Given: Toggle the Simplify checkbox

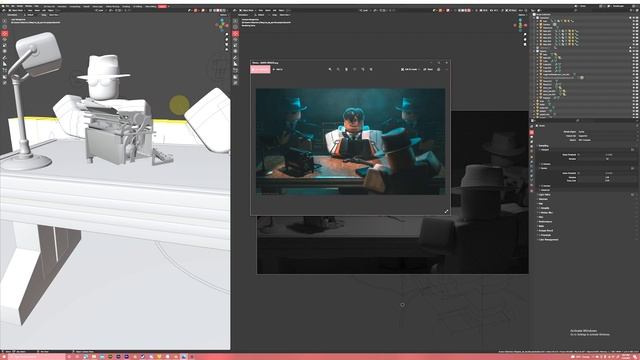Looking at the screenshot, I should (540, 208).
